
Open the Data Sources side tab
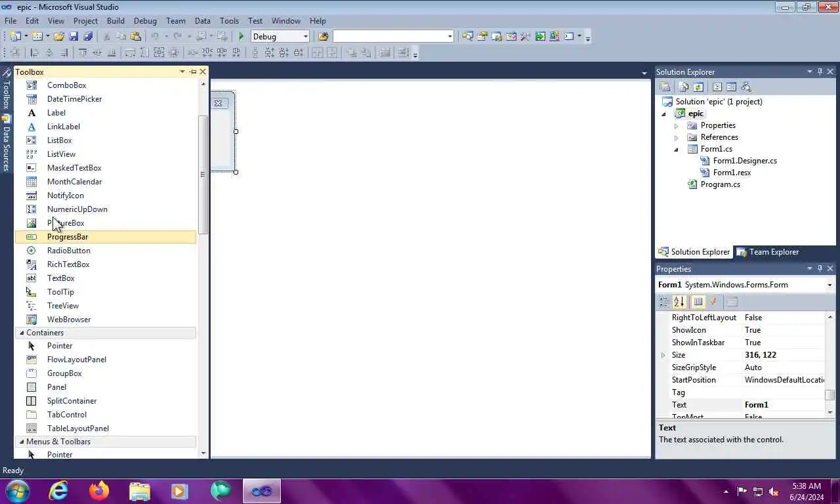[x=7, y=143]
